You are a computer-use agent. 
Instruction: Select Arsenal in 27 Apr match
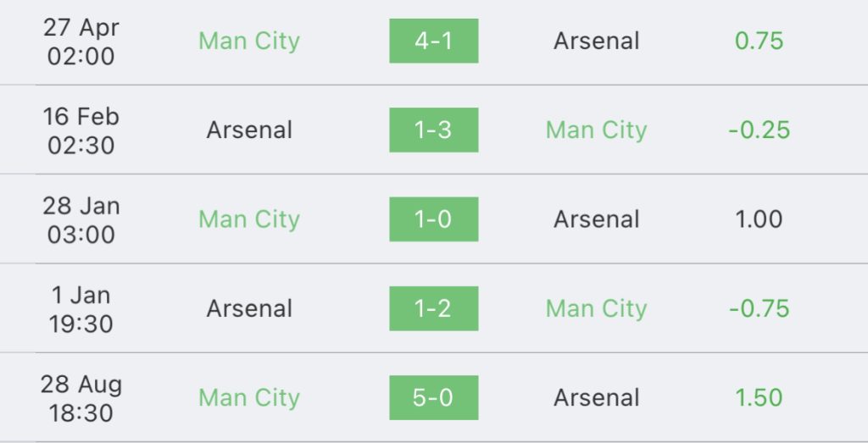tap(597, 41)
